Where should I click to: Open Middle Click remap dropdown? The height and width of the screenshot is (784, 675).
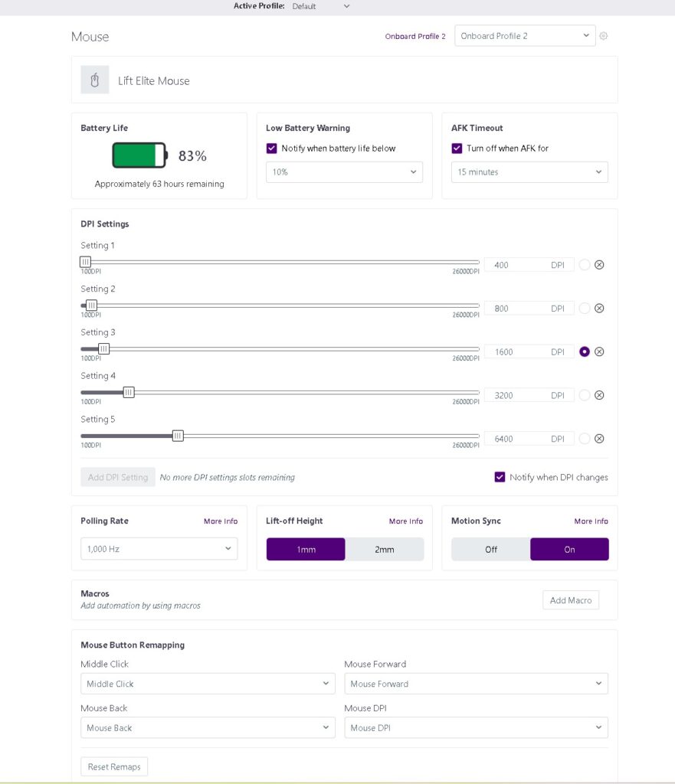[x=208, y=684]
